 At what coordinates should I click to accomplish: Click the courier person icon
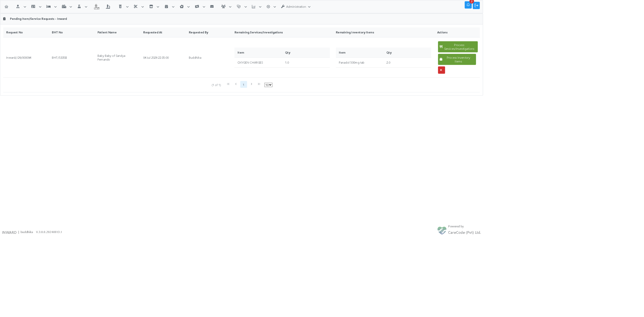tap(96, 7)
